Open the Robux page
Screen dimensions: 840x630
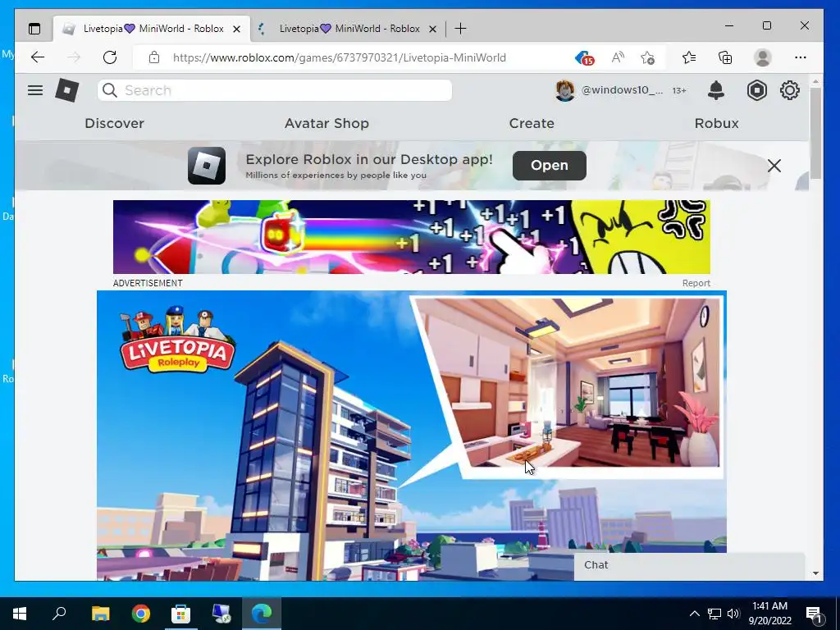(x=717, y=123)
